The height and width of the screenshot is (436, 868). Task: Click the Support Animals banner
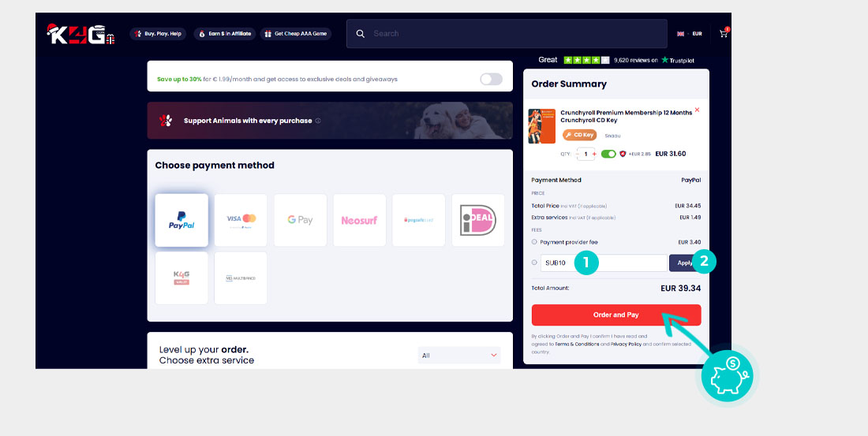[x=330, y=120]
